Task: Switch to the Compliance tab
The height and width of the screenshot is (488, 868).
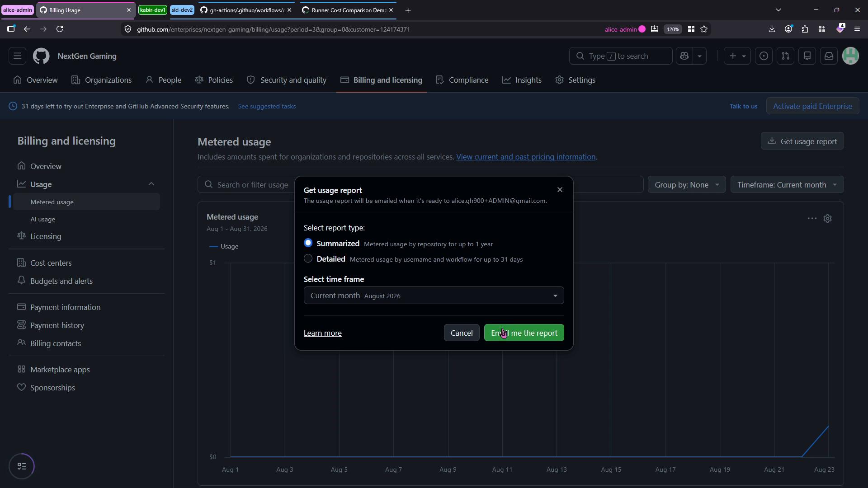Action: [462, 80]
